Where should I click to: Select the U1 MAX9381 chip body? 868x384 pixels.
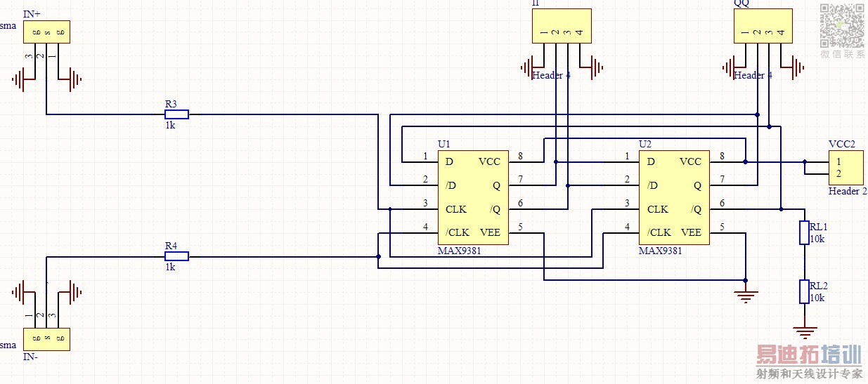473,197
